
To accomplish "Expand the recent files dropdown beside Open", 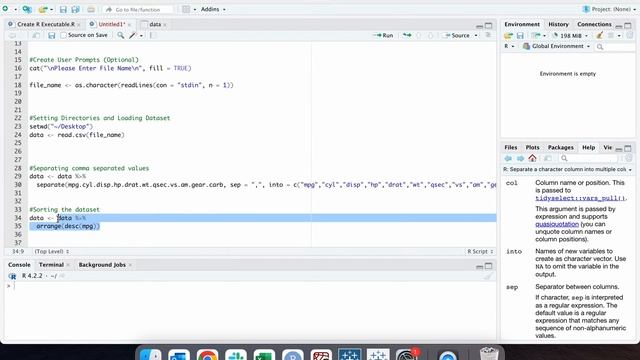I will [x=51, y=9].
